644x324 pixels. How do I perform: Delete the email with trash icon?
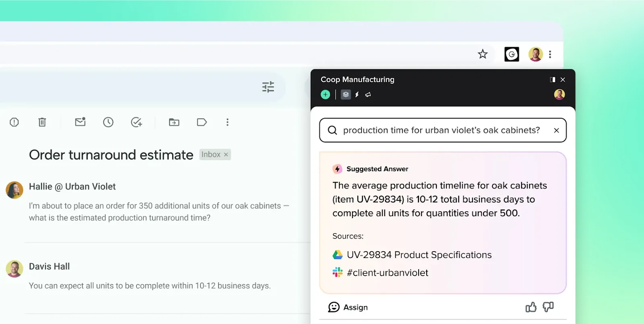tap(42, 122)
